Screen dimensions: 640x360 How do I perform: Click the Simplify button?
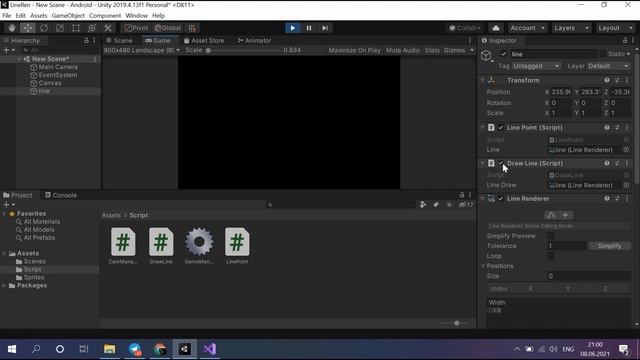609,246
